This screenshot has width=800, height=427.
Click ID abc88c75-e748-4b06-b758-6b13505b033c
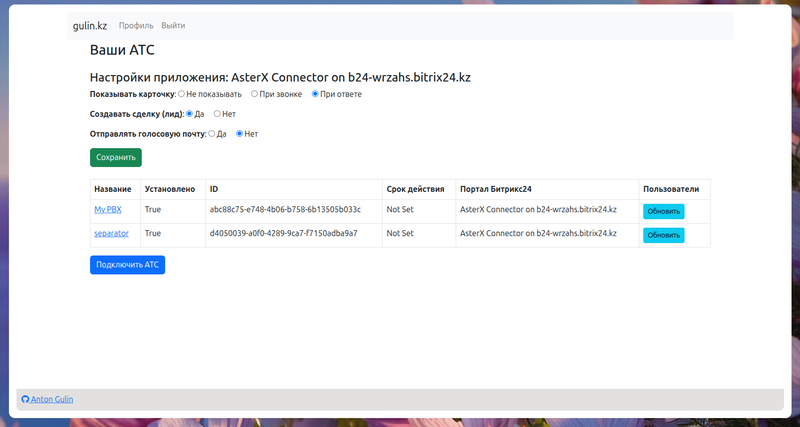click(285, 209)
